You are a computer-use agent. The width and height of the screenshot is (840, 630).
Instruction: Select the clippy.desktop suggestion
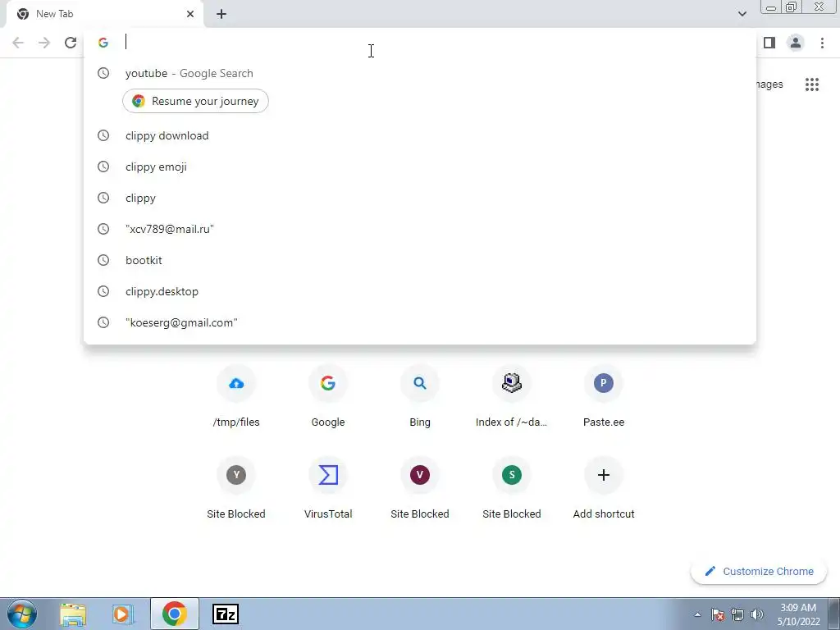tap(419, 291)
